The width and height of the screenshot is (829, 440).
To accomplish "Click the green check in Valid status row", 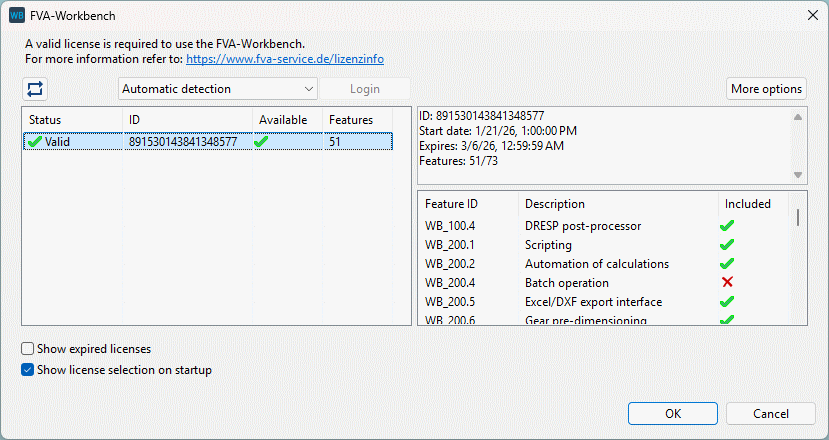I will [x=35, y=142].
